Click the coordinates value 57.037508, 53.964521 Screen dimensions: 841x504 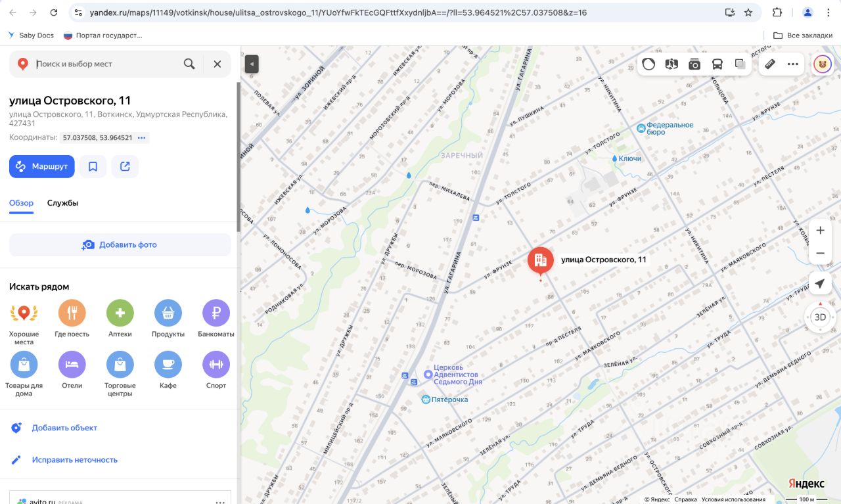[98, 138]
